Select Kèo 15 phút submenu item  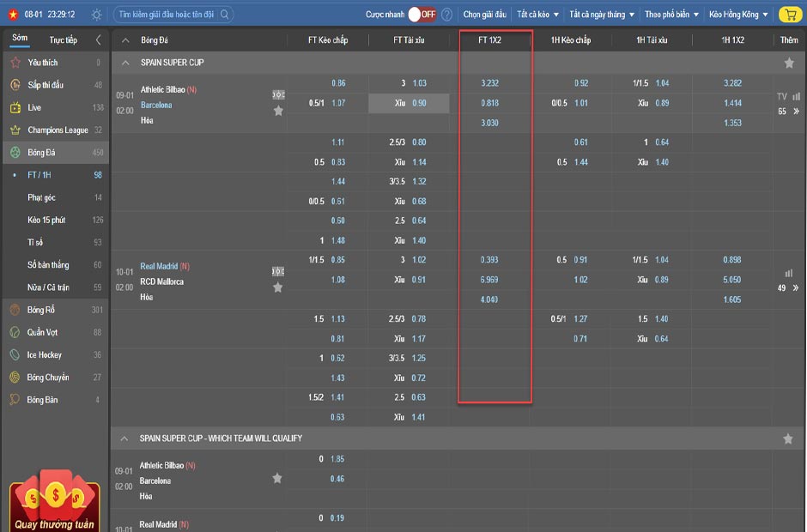coord(46,220)
